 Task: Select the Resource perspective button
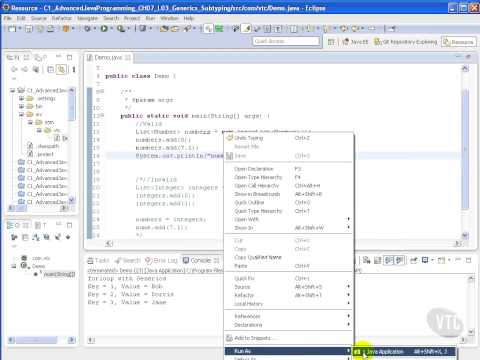tap(458, 42)
